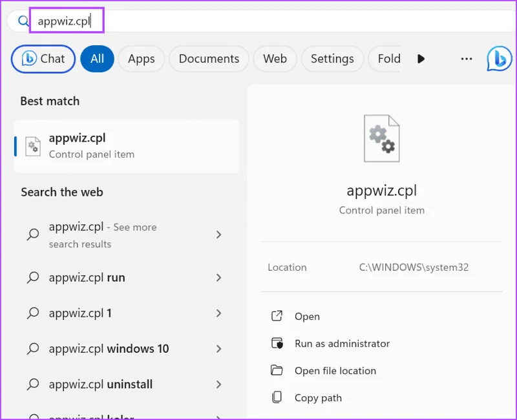Expand chevron for 'appwiz.cpl 1'
This screenshot has height=420, width=517.
[x=218, y=313]
